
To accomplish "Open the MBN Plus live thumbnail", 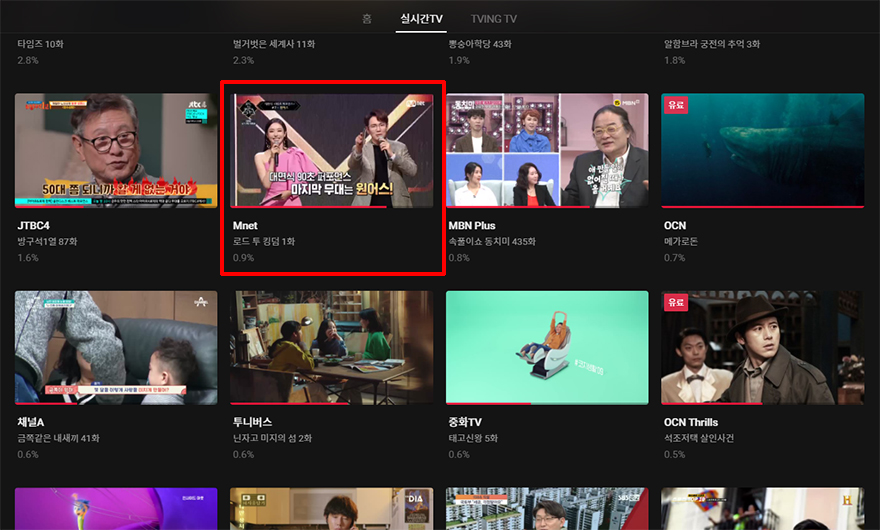I will 547,150.
